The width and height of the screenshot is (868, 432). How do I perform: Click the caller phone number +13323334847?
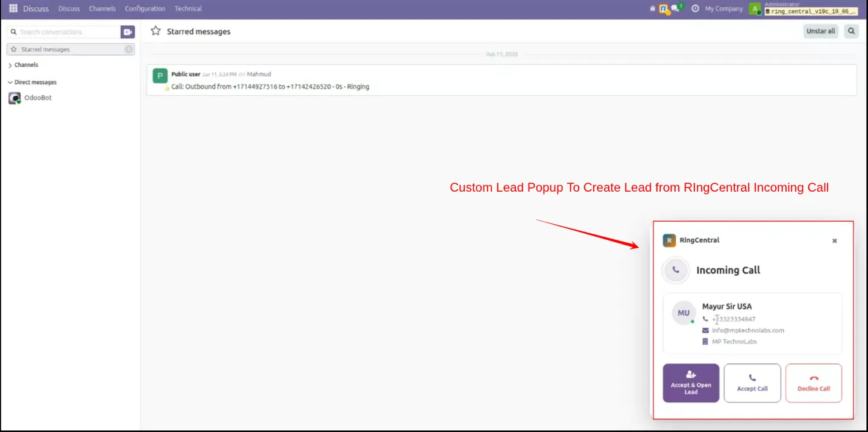point(734,319)
